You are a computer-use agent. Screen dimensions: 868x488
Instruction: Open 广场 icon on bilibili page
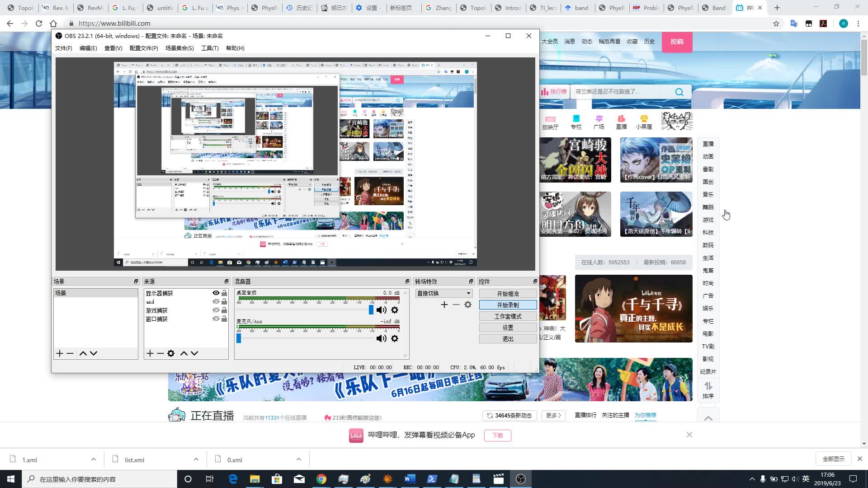599,122
